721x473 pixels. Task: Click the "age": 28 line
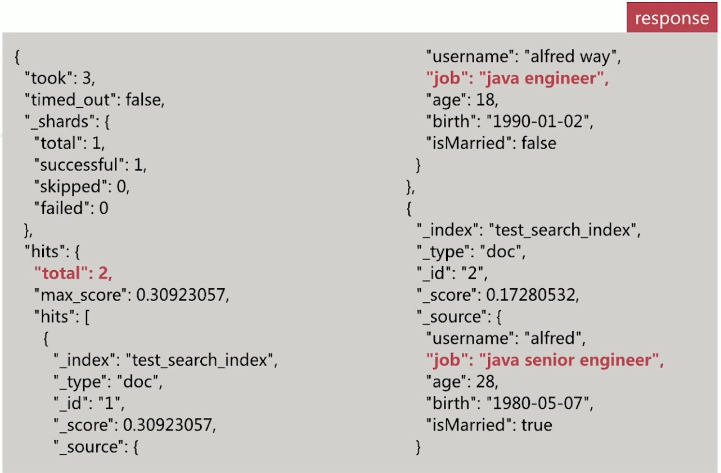[462, 382]
